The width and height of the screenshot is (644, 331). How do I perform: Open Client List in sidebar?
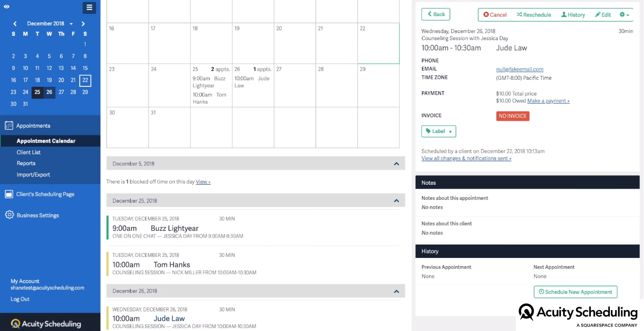pos(28,152)
